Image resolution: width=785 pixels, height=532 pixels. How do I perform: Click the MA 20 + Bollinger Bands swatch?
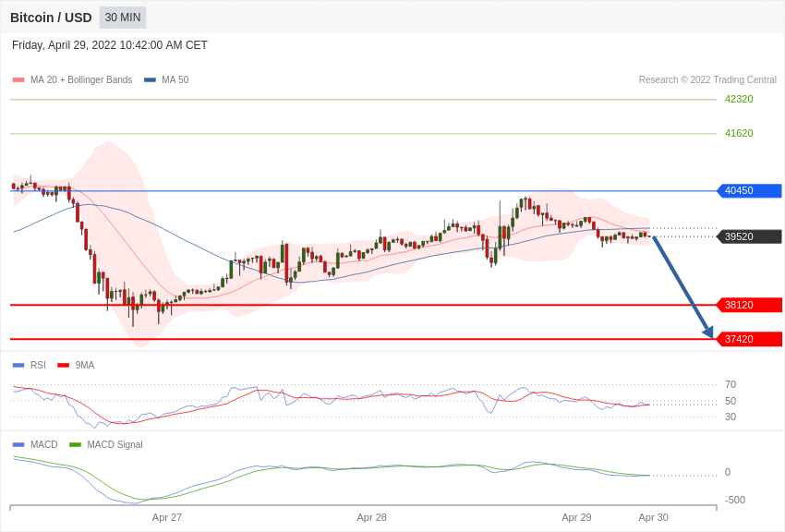[x=18, y=79]
